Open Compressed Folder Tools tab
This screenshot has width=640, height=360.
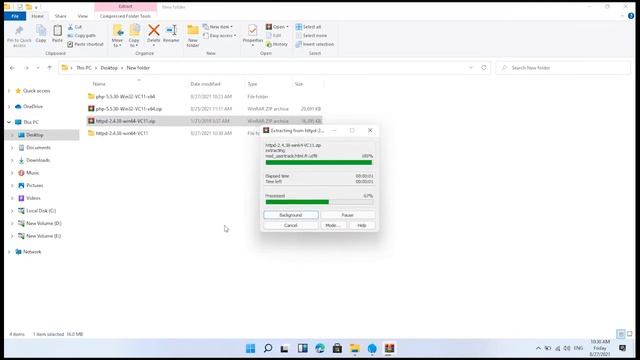coord(125,16)
